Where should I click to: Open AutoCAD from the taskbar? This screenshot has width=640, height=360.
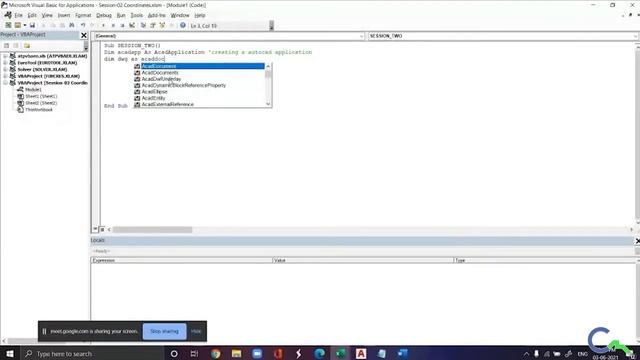tap(361, 353)
